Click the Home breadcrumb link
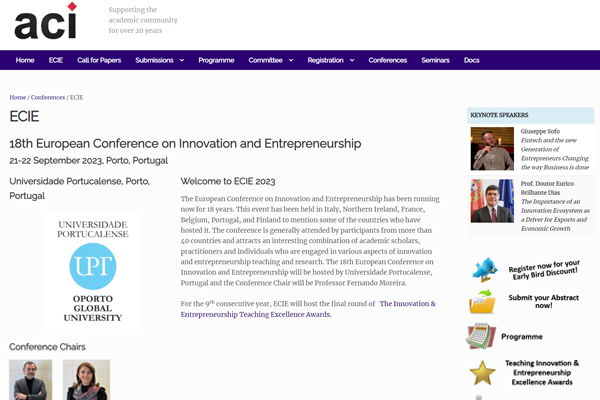The height and width of the screenshot is (400, 600). click(18, 97)
